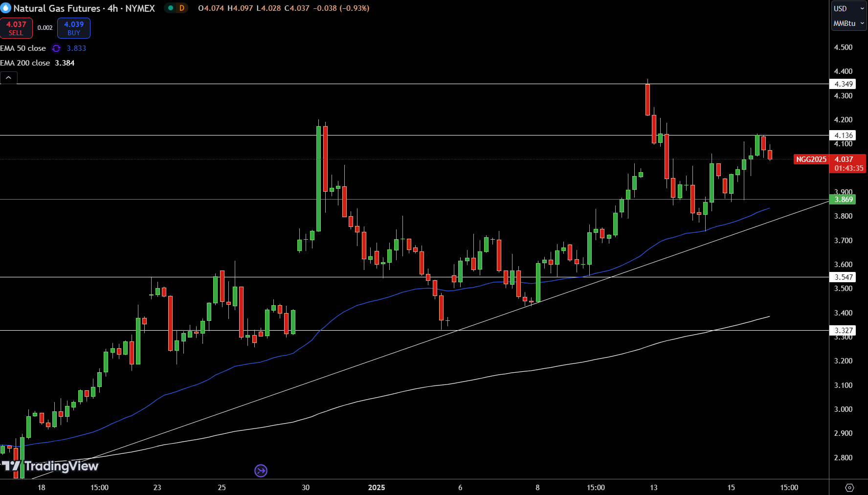The image size is (868, 495).
Task: Click the O4.074 open price value
Action: click(211, 8)
